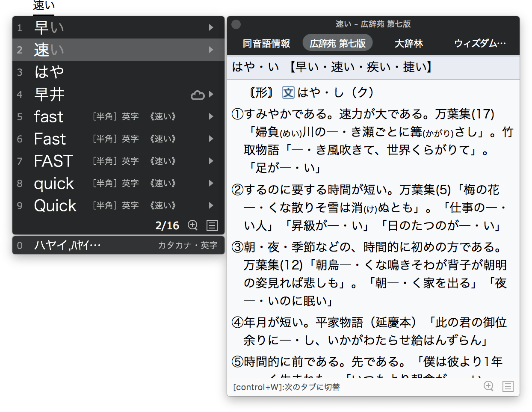The image size is (532, 412).
Task: Expand submenu arrow for uppercase FAST
Action: point(211,161)
